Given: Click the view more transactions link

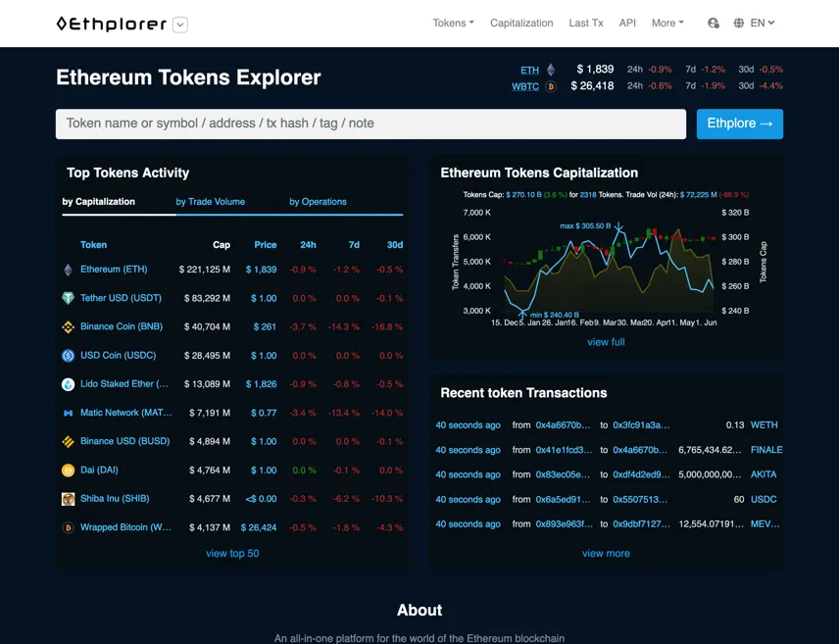Looking at the screenshot, I should click(x=606, y=554).
